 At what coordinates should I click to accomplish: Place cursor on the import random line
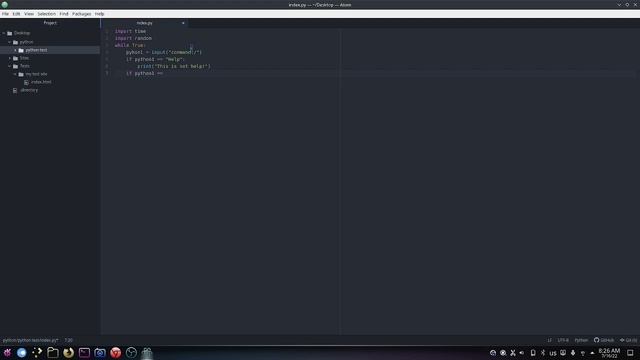(x=133, y=38)
